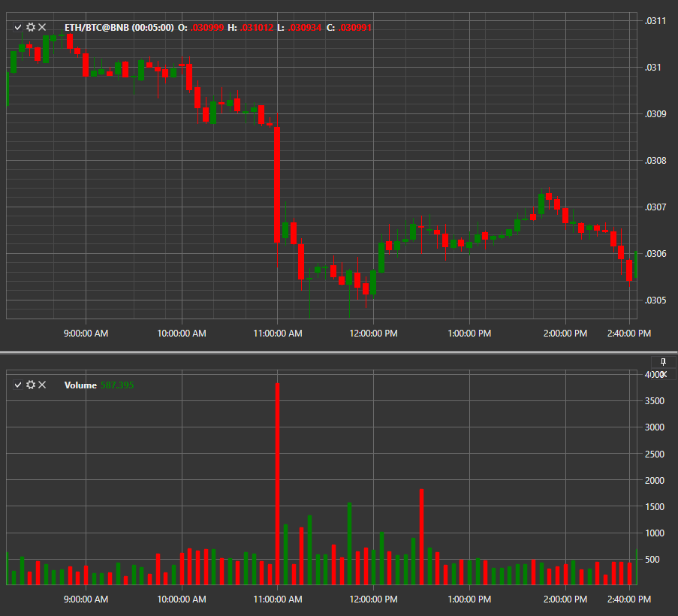Click the green Volume value 587.395

117,385
